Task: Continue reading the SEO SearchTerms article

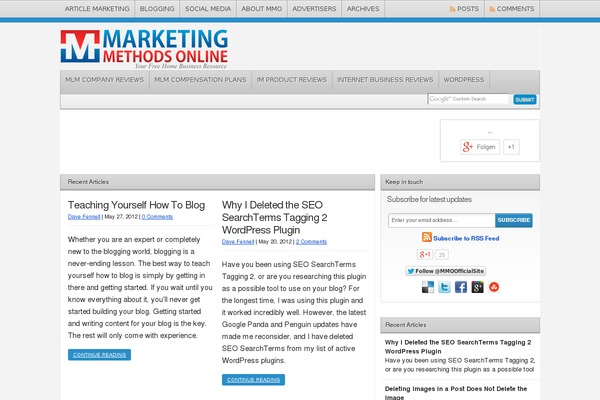Action: click(x=253, y=380)
